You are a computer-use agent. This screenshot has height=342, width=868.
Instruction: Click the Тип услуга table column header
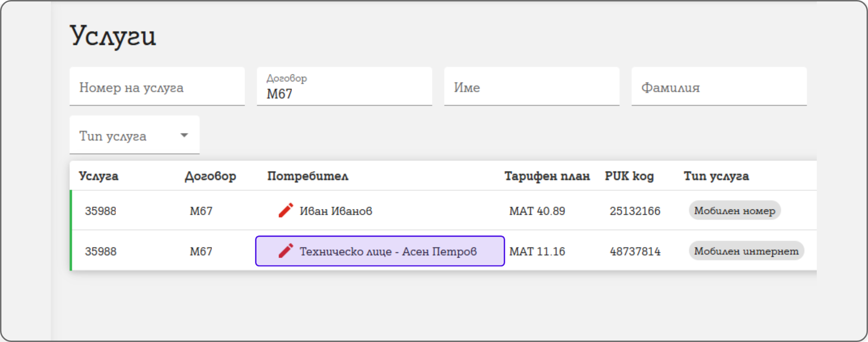(716, 176)
